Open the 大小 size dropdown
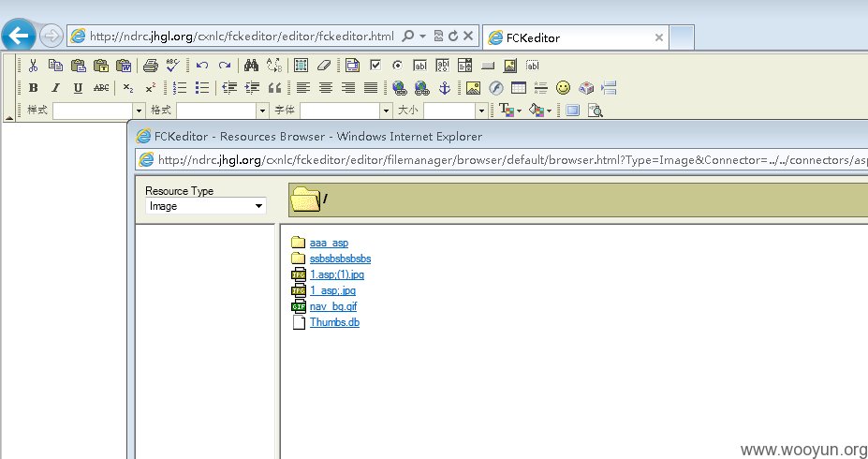 pos(456,111)
